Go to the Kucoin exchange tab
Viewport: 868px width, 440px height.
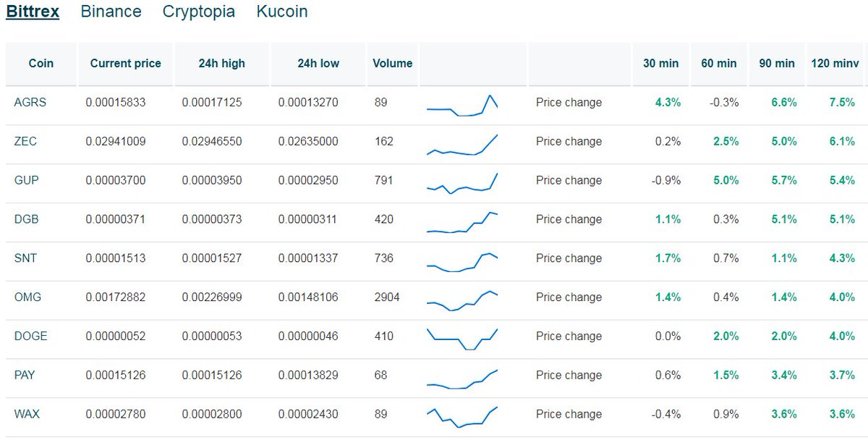[x=282, y=12]
